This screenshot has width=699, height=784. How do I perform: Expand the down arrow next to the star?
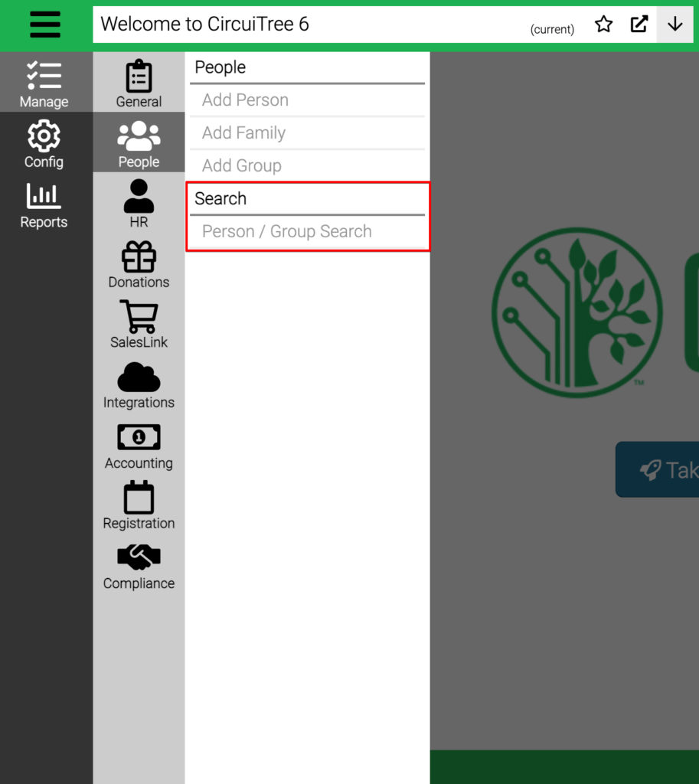tap(675, 24)
